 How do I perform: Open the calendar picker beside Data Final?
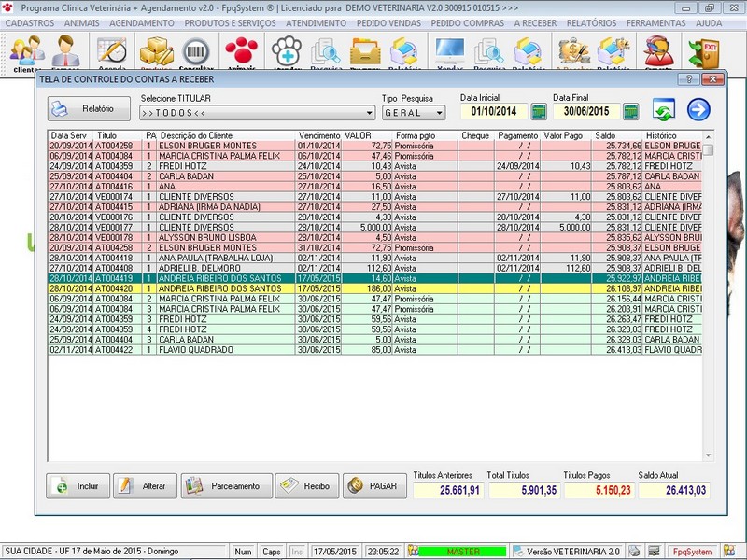(631, 112)
